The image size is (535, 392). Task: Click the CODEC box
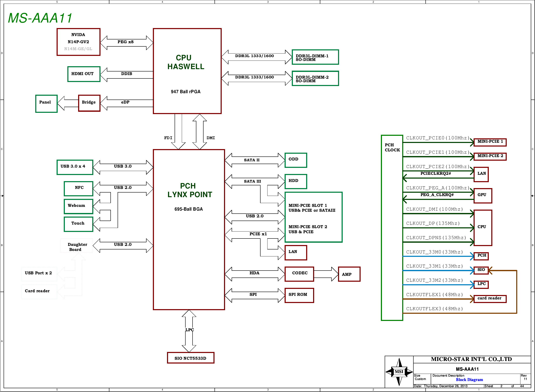(299, 274)
